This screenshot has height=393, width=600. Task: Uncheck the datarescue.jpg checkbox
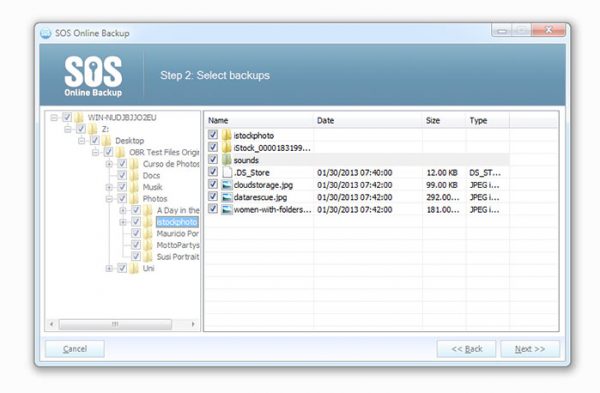(213, 197)
